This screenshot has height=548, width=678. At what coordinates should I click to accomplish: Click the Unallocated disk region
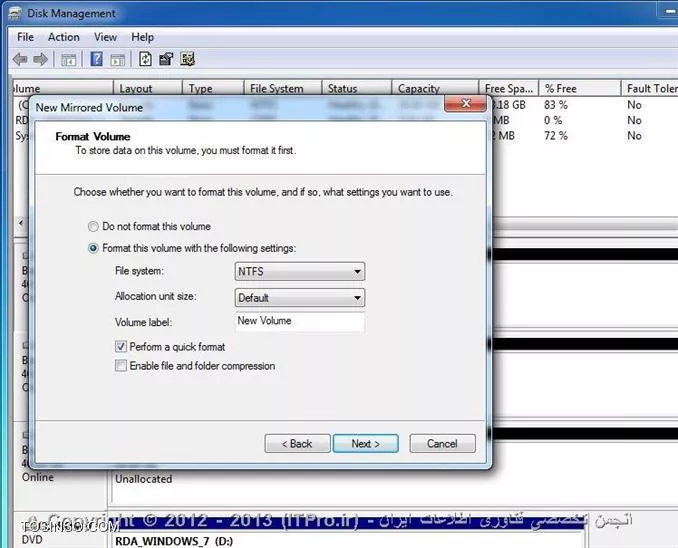(x=144, y=479)
